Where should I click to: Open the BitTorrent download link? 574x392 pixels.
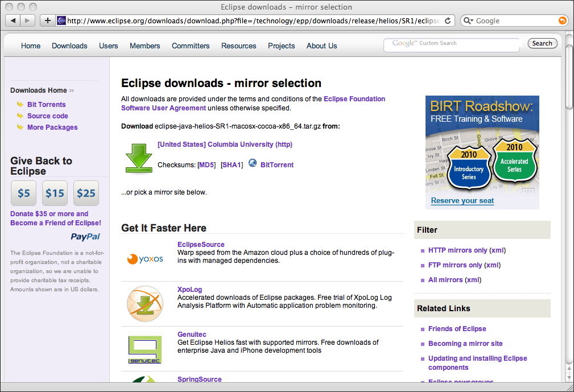276,164
